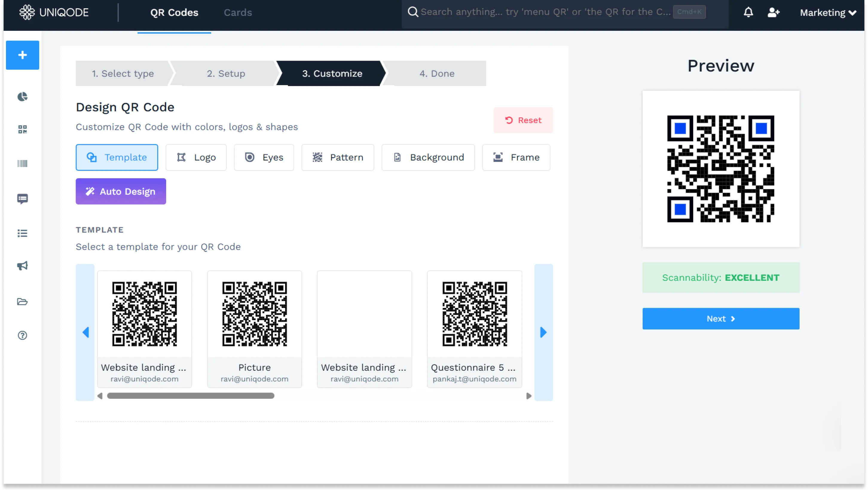Viewport: 868px width, 491px height.
Task: Click the QR code preview image
Action: 721,169
